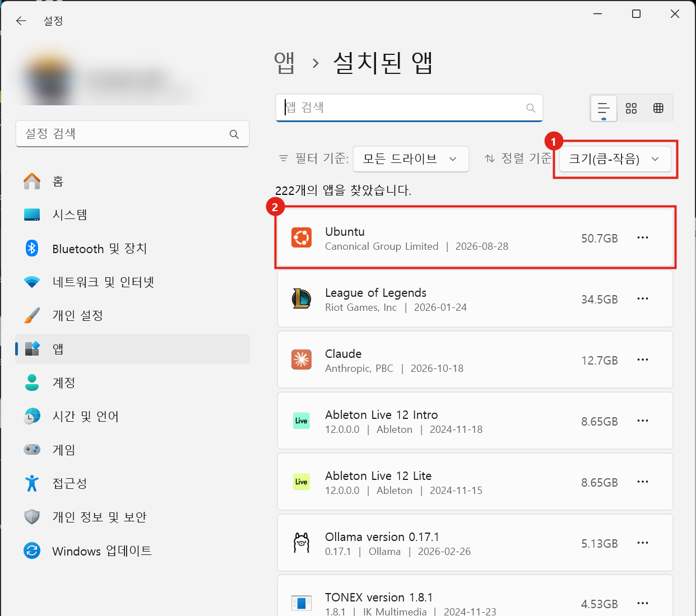The width and height of the screenshot is (696, 616).
Task: Click the Ollama llama icon
Action: point(301,543)
